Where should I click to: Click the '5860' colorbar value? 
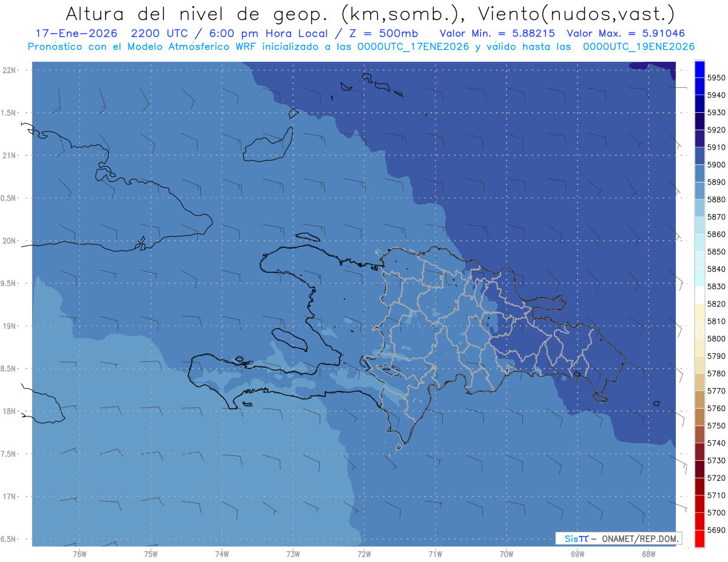click(x=716, y=234)
